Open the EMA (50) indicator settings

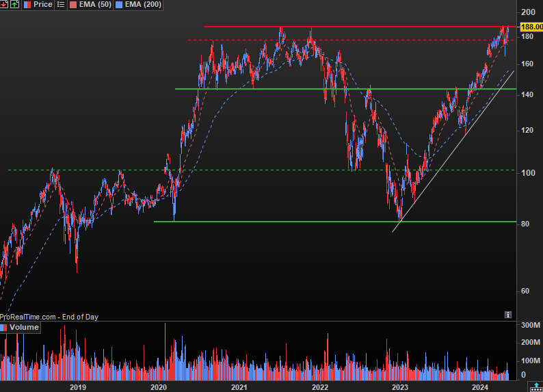click(95, 5)
